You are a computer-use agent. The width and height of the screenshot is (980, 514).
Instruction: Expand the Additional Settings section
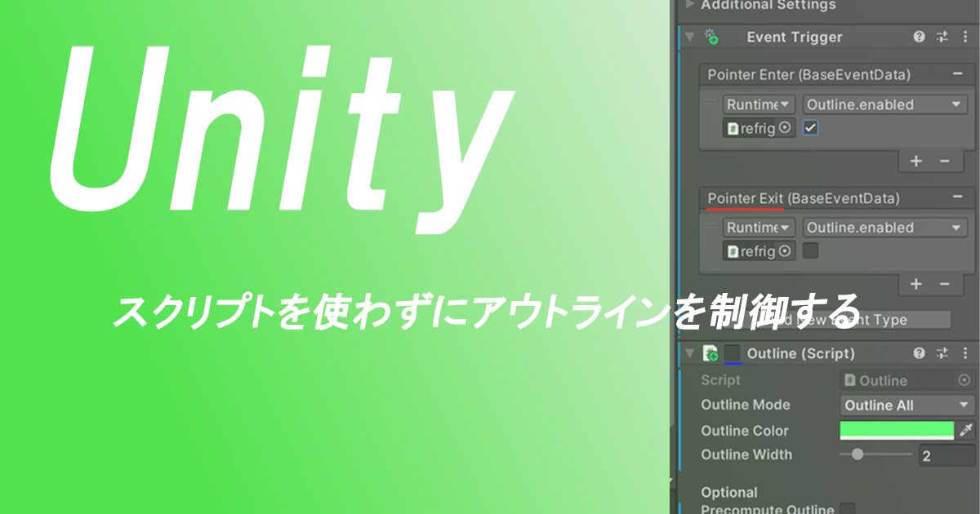pos(689,5)
